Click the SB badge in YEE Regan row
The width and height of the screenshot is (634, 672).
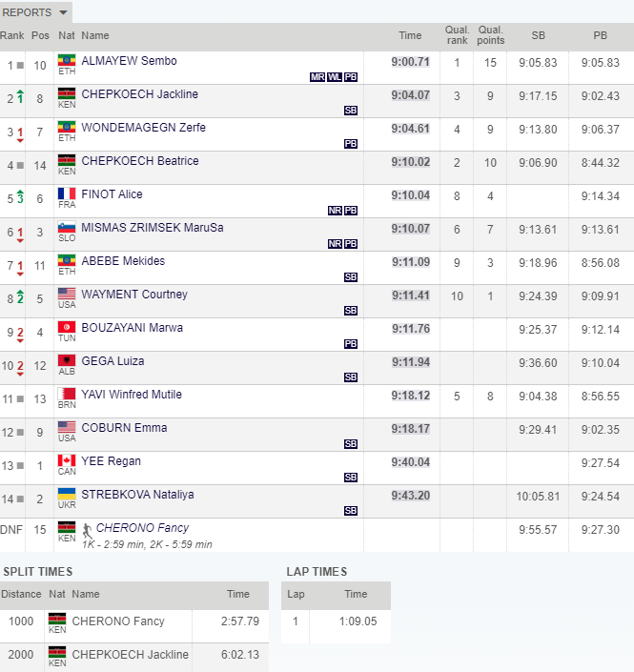(351, 478)
